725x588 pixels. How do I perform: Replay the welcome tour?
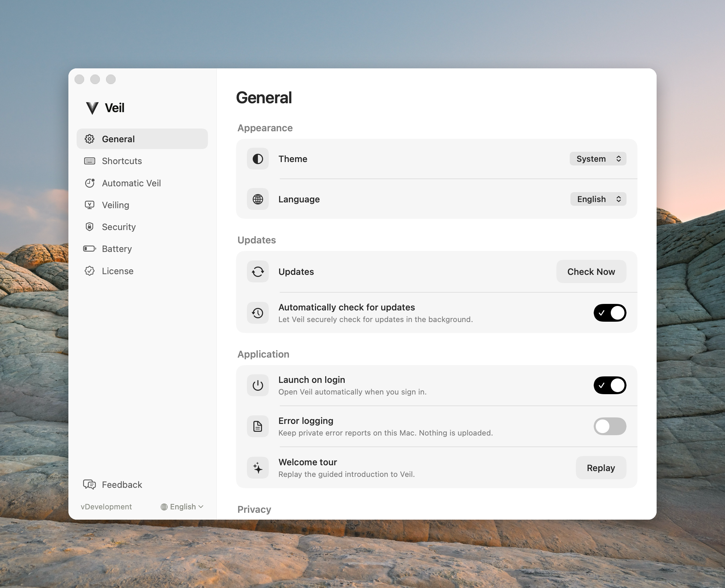pos(601,468)
